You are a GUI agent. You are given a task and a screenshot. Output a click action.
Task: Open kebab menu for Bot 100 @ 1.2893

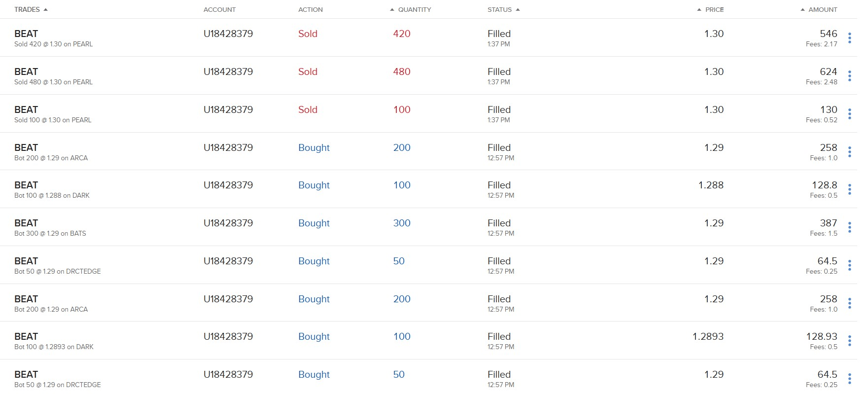point(849,341)
